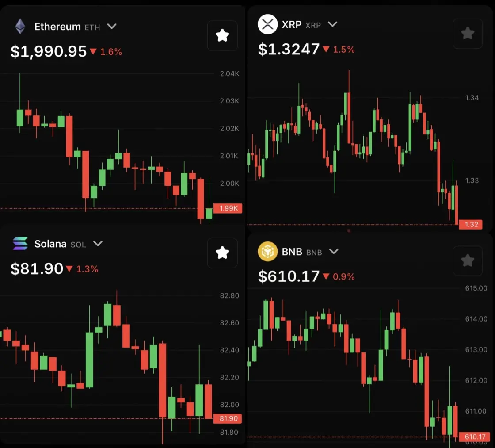Screen dimensions: 495x448
Task: Click the 2.04K axis label on Ethereum chart
Action: 229,73
